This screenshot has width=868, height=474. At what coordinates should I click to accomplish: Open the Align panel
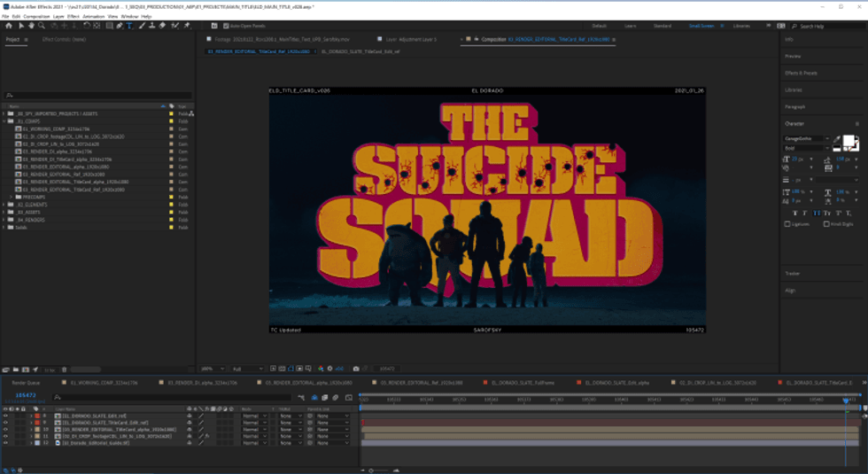[x=790, y=291]
